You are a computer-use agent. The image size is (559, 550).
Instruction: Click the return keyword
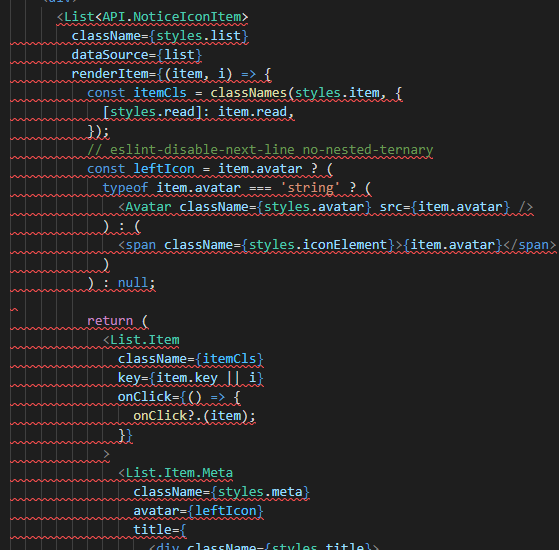point(110,321)
